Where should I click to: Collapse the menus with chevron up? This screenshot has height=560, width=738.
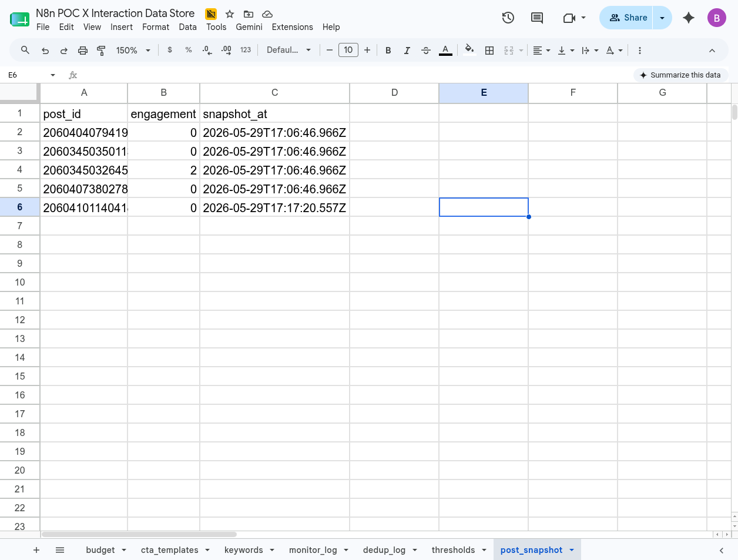point(712,51)
